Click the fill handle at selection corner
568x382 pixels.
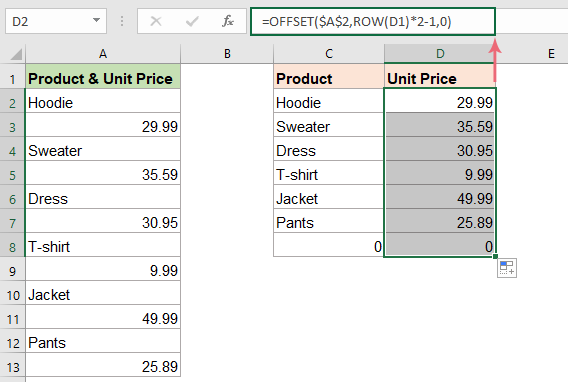[x=495, y=256]
